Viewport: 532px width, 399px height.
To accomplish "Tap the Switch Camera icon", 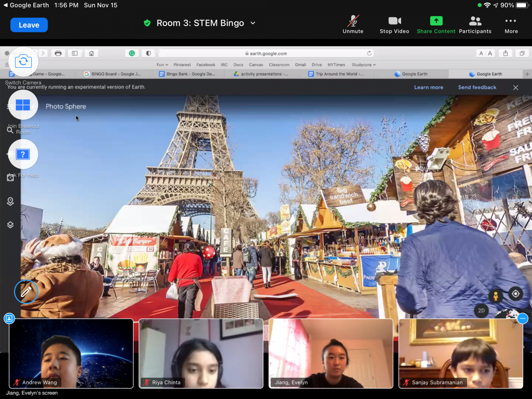I will (23, 62).
